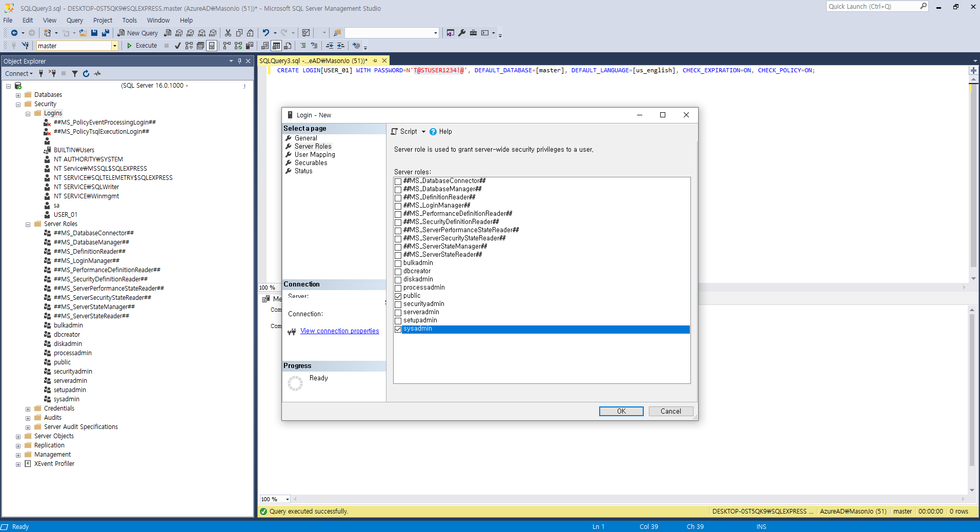Expand the Databases tree node
Viewport: 980px width, 532px height.
(x=18, y=95)
